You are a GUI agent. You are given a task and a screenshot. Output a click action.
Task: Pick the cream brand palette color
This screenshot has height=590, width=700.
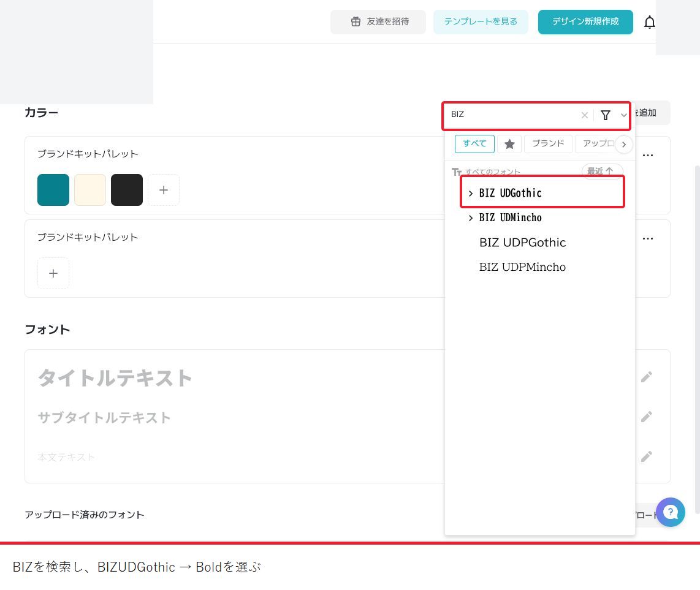pos(89,190)
